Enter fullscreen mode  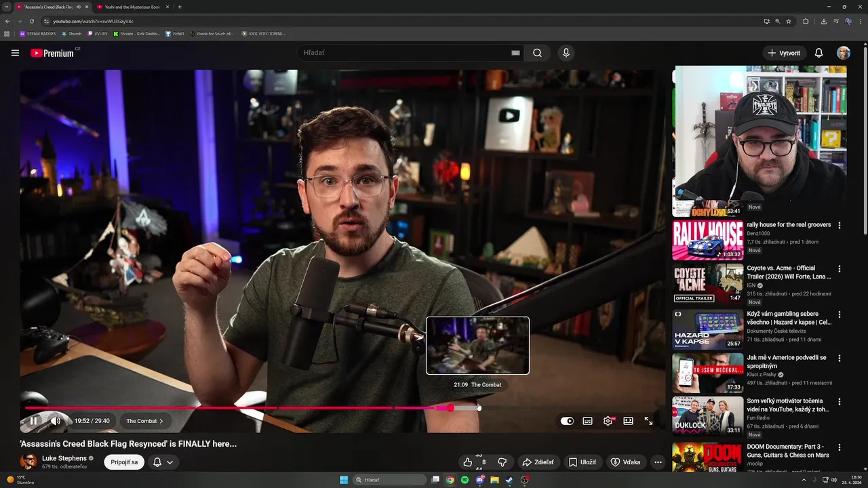(x=648, y=421)
